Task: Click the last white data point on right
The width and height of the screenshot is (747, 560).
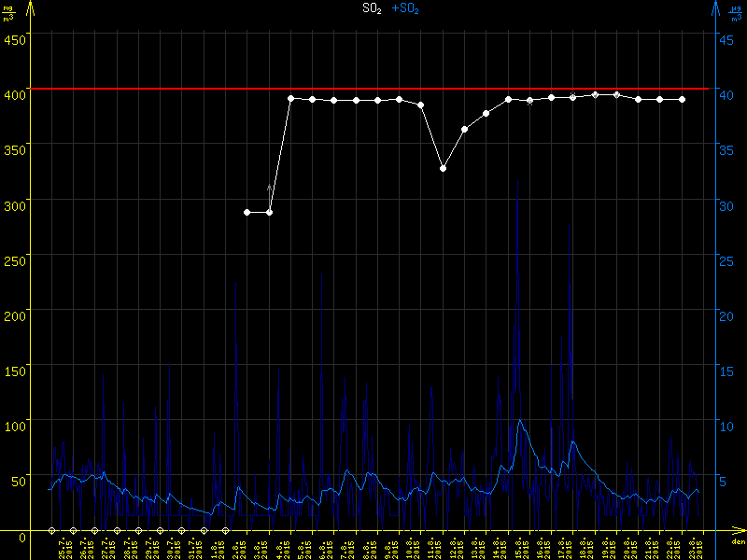Action: coord(683,99)
